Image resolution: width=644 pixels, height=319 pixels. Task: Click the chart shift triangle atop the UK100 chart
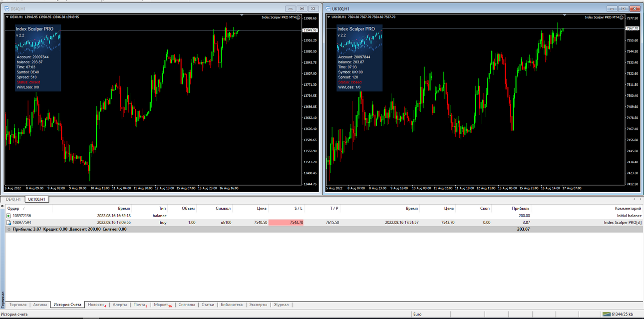[565, 15]
